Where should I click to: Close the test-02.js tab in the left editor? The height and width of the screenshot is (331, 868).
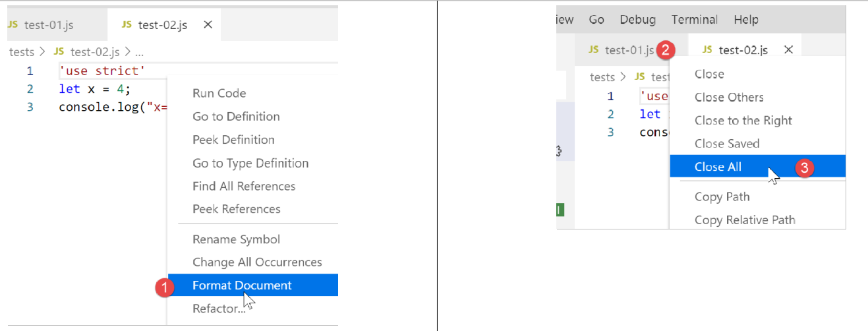point(208,25)
